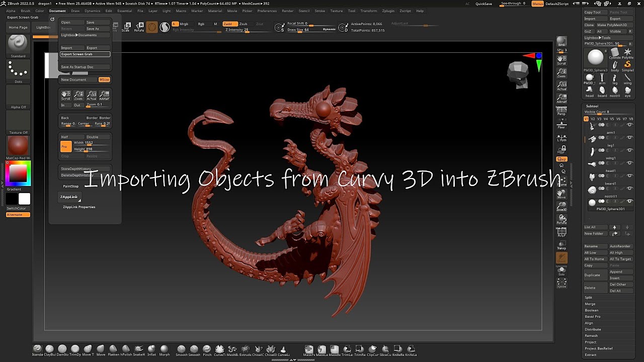Select the Pinch brush in bottom shelf
This screenshot has height=362, width=644.
coord(207,349)
